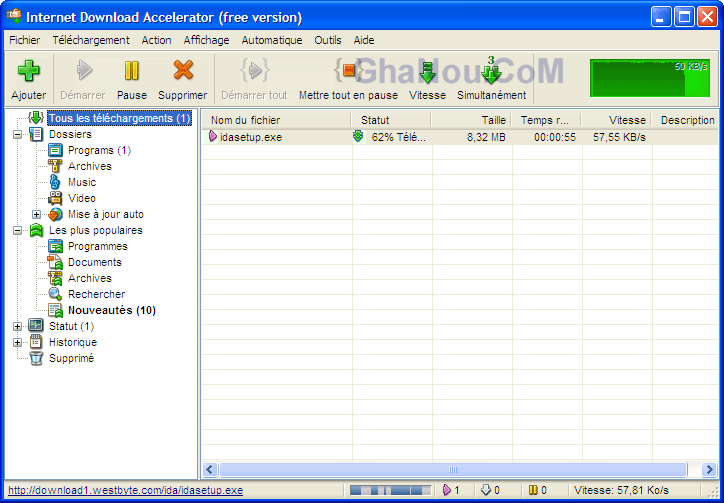724x503 pixels.
Task: Collapse Les plus populaires tree node
Action: [x=18, y=230]
